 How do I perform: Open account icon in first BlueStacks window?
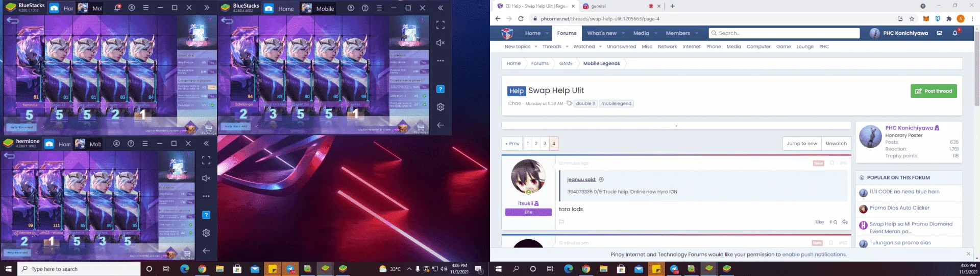point(132,8)
